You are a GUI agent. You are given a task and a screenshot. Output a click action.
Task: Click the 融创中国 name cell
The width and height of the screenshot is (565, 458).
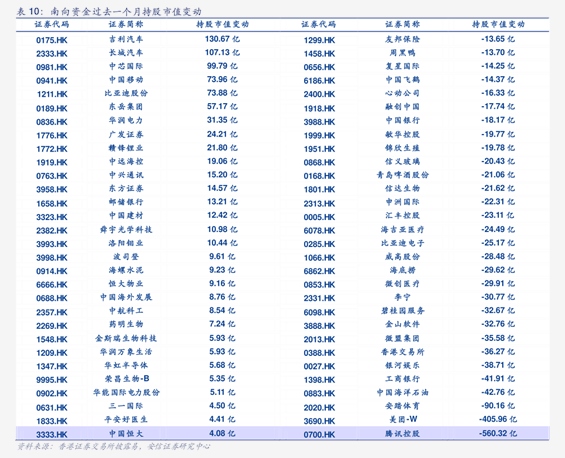point(402,107)
